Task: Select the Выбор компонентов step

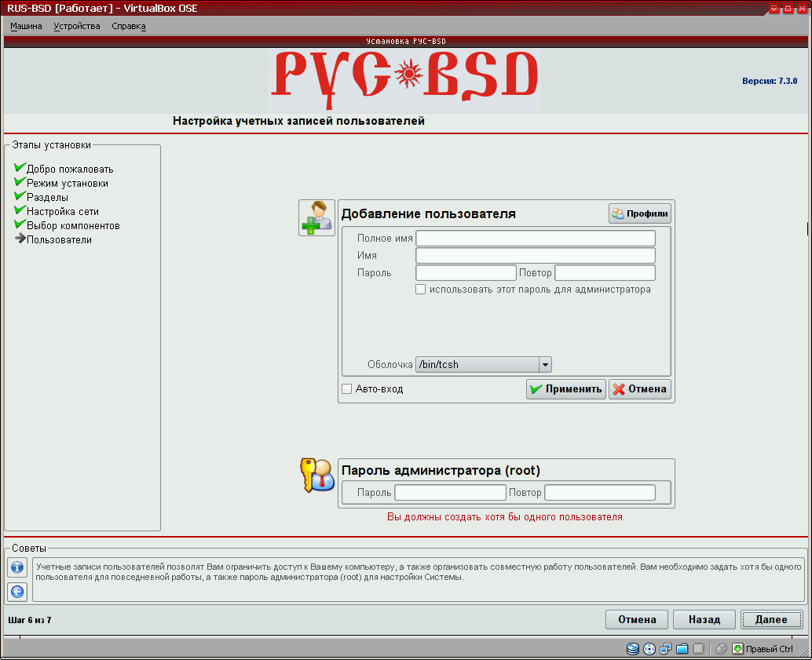Action: pyautogui.click(x=73, y=226)
